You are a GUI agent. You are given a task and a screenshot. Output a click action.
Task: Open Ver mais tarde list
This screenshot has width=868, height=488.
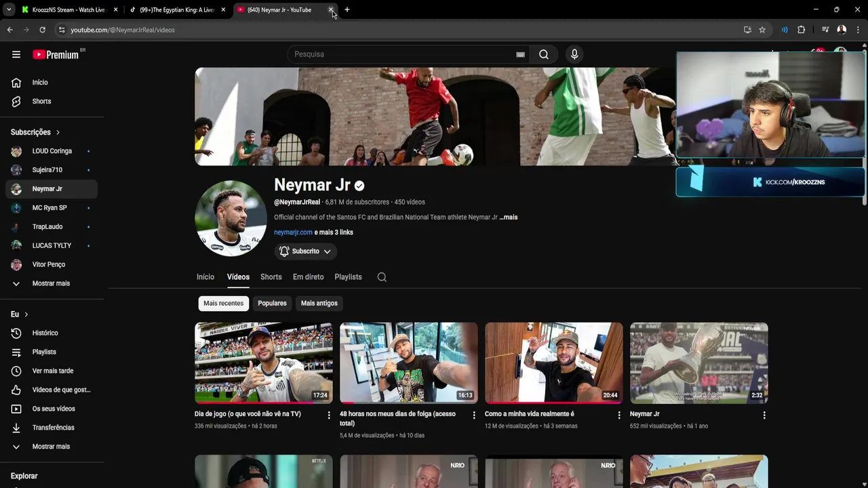pos(52,371)
